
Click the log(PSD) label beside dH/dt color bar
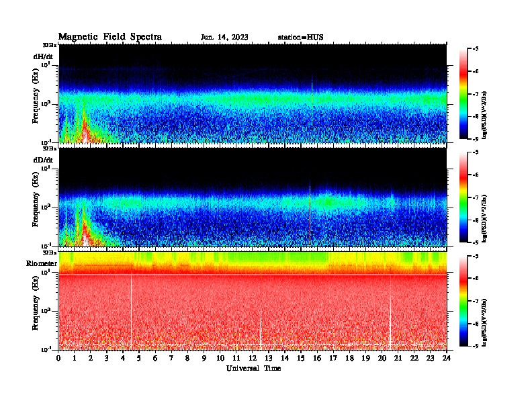[485, 115]
